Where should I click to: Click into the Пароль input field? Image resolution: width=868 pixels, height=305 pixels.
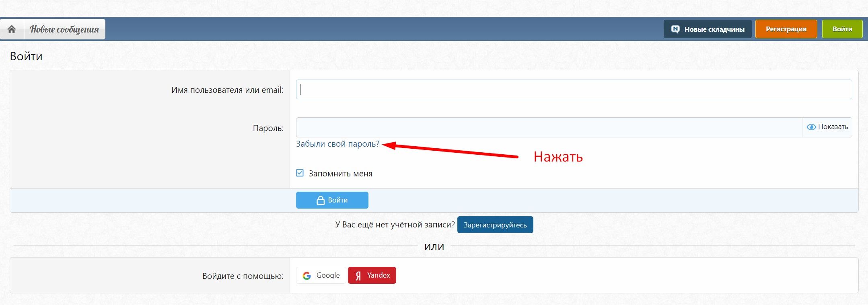pyautogui.click(x=549, y=127)
